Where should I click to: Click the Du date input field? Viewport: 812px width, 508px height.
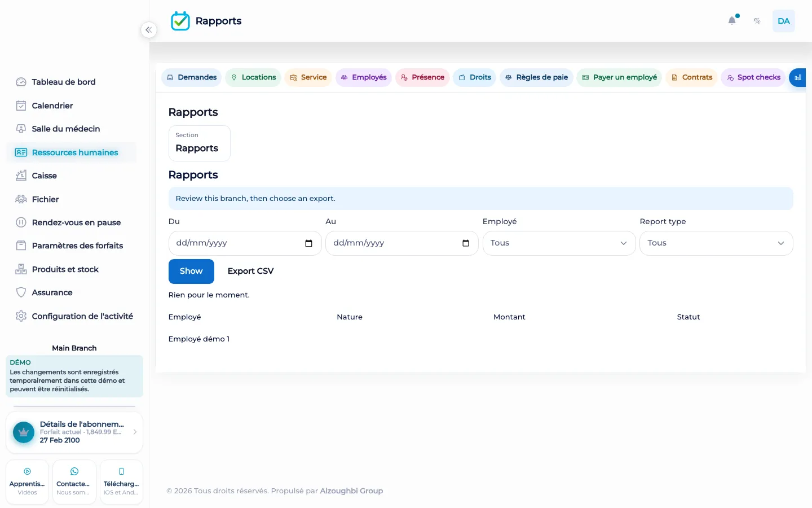pos(245,243)
